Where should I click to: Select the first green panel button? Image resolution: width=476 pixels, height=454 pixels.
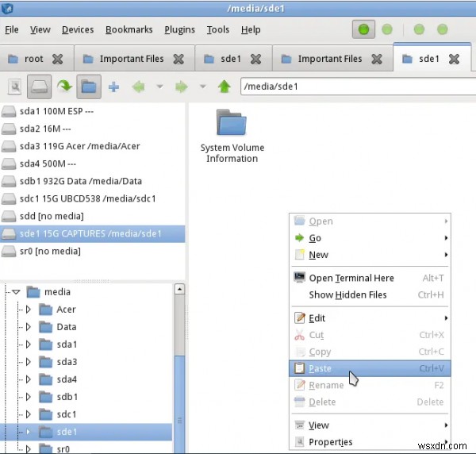(363, 29)
